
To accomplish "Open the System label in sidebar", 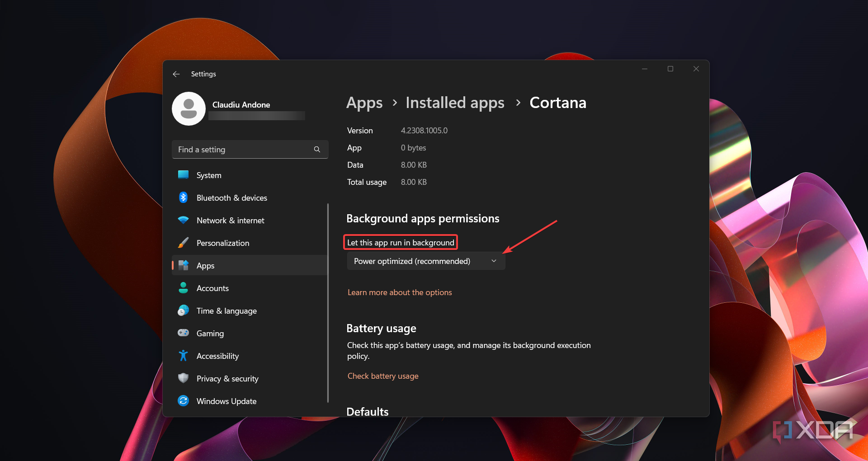I will click(209, 175).
